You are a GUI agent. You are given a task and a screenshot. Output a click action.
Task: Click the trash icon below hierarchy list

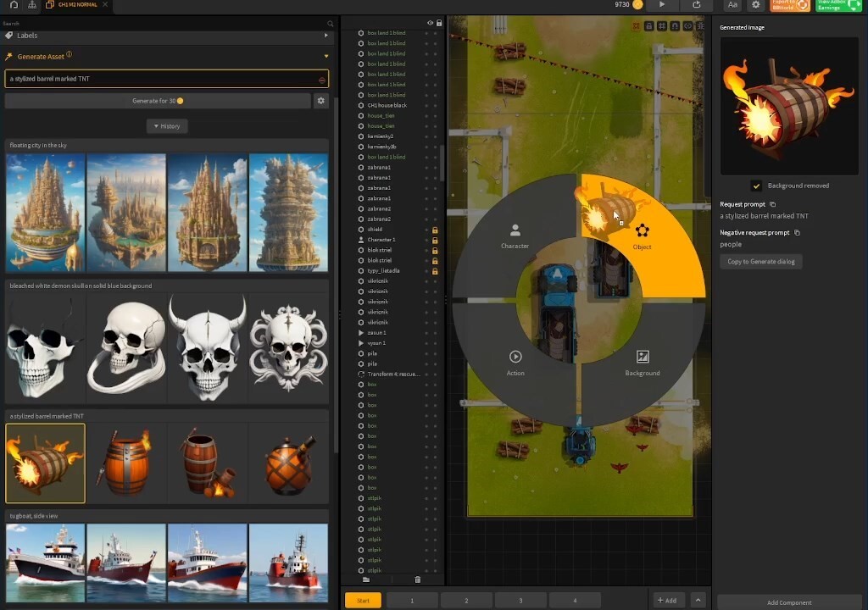click(x=417, y=579)
